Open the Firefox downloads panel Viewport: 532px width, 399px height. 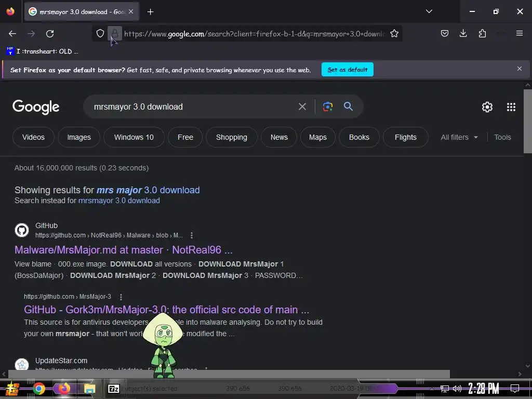(463, 33)
